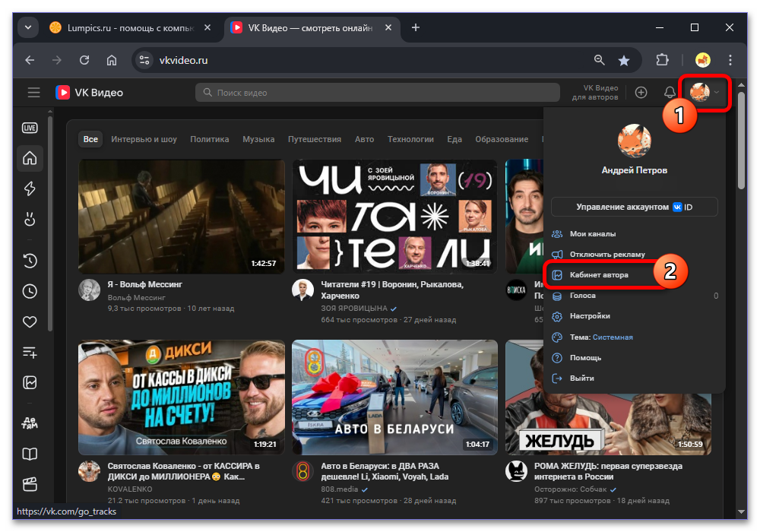Screen dimensions: 760x532
Task: Open the watch later clock sidebar icon
Action: pyautogui.click(x=30, y=291)
